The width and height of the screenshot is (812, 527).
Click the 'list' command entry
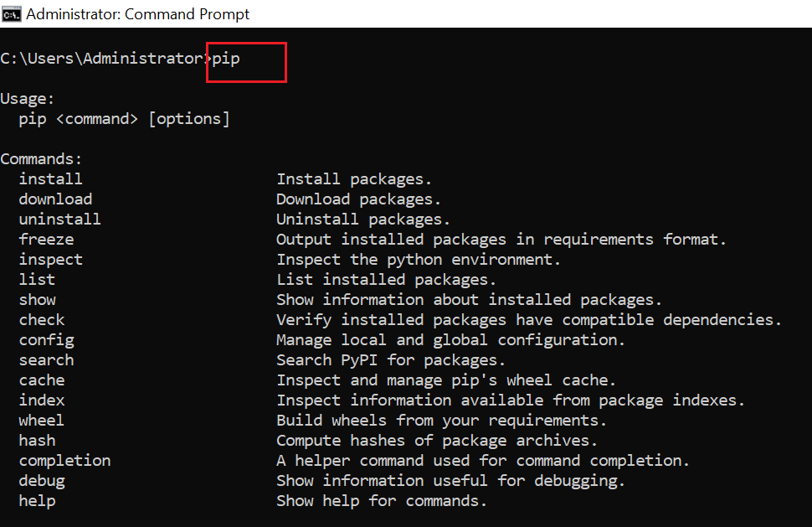tap(37, 280)
